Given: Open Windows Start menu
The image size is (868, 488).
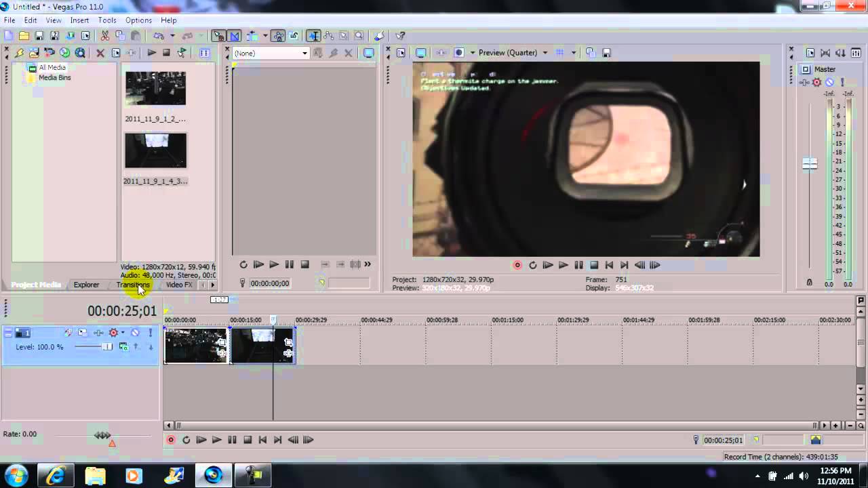Looking at the screenshot, I should click(16, 475).
